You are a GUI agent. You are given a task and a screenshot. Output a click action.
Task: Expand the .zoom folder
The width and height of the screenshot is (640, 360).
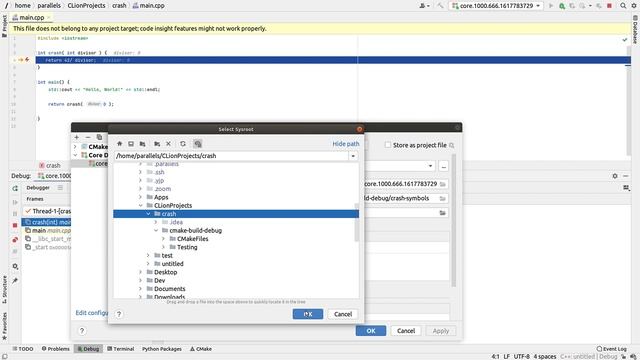coord(140,189)
